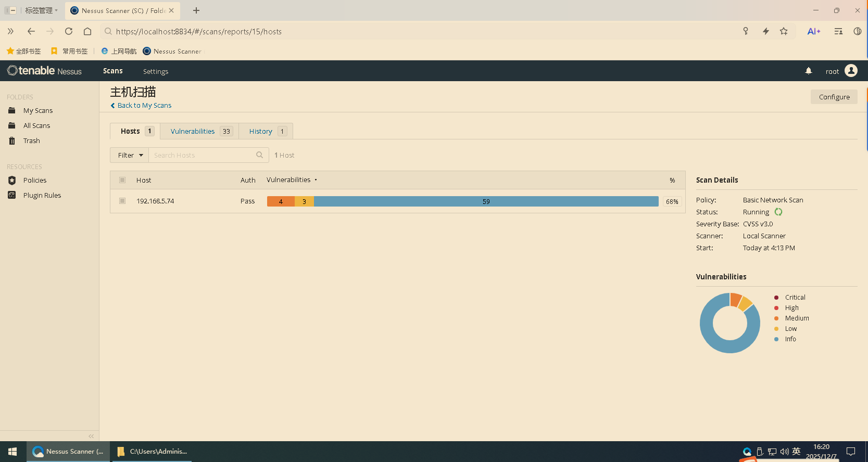Follow the Back to My Scans link

click(x=144, y=106)
